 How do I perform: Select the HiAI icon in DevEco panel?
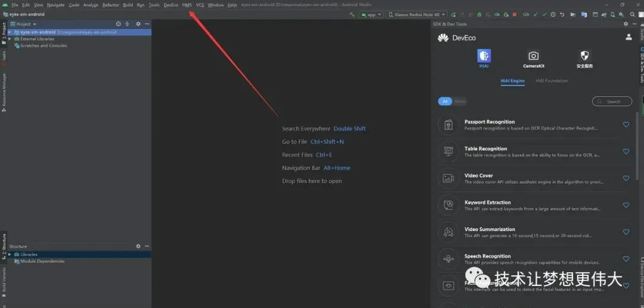click(484, 56)
